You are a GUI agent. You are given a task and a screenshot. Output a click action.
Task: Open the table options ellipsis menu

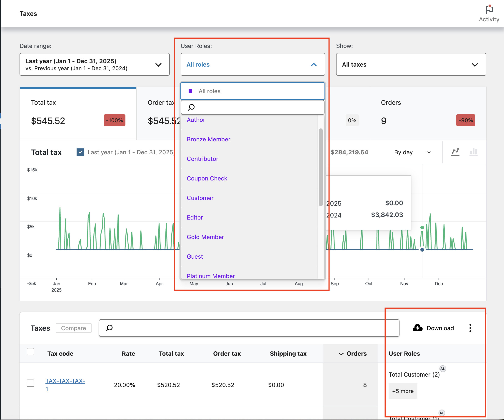point(470,328)
